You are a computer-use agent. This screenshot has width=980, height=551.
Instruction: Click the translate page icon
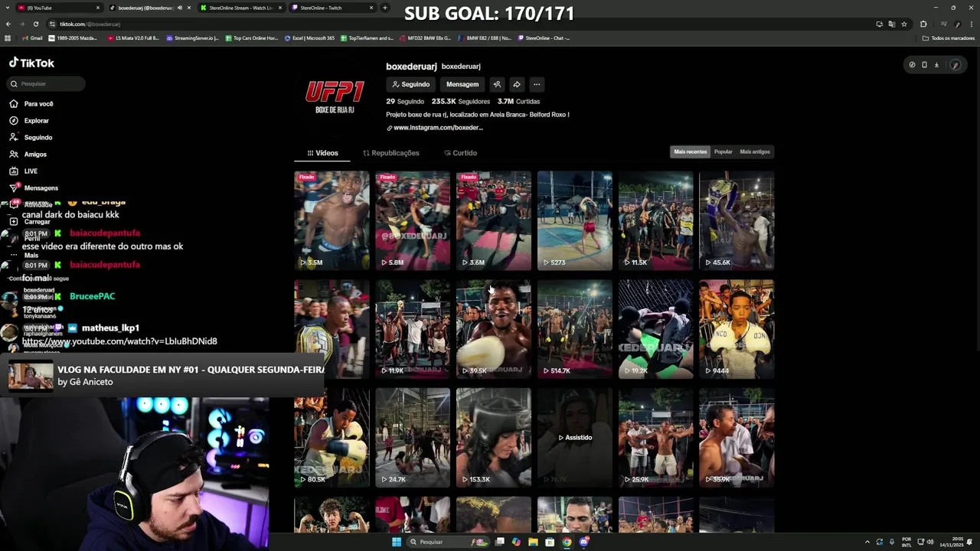tap(892, 24)
